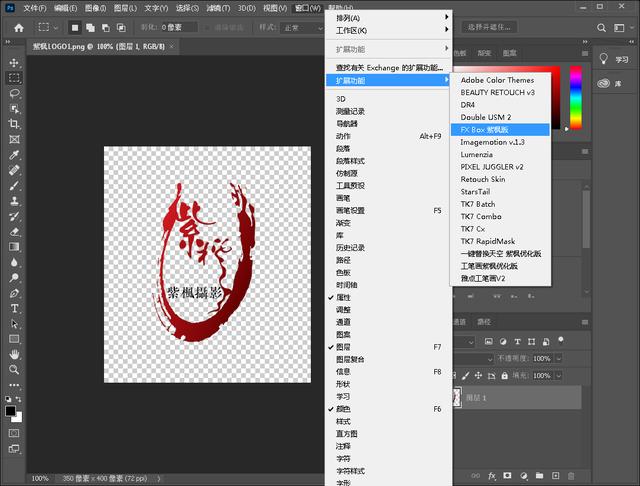Screen dimensions: 640x486
Task: Choose Intersect with Selection mode
Action: (x=121, y=28)
